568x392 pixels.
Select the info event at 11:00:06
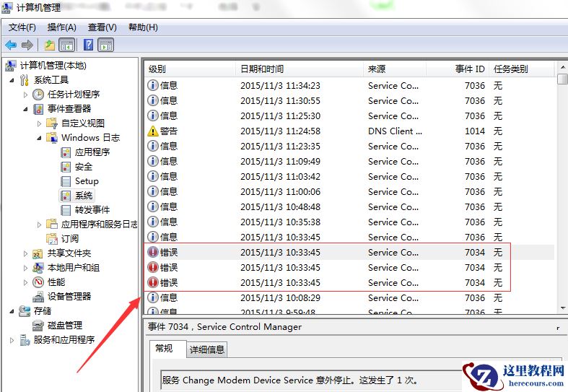click(x=349, y=191)
